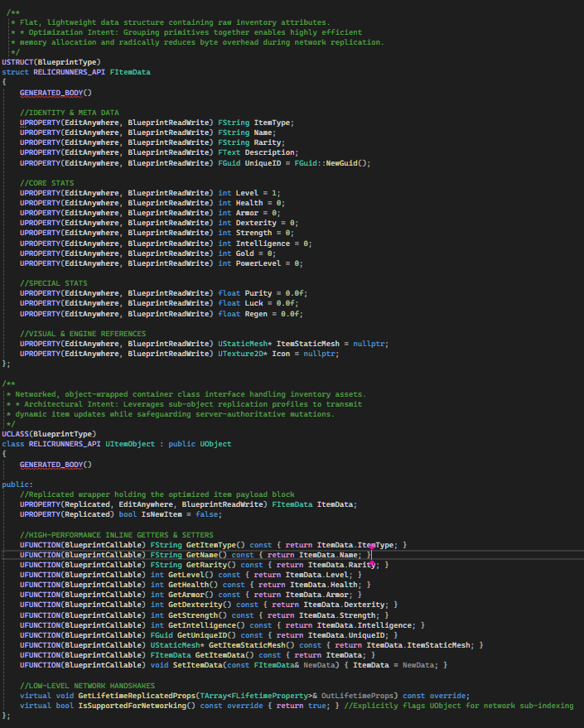Click the //VISUAL & ENGINE REFERENCES comment
Viewport: 584px width, 728px height.
pyautogui.click(x=83, y=334)
